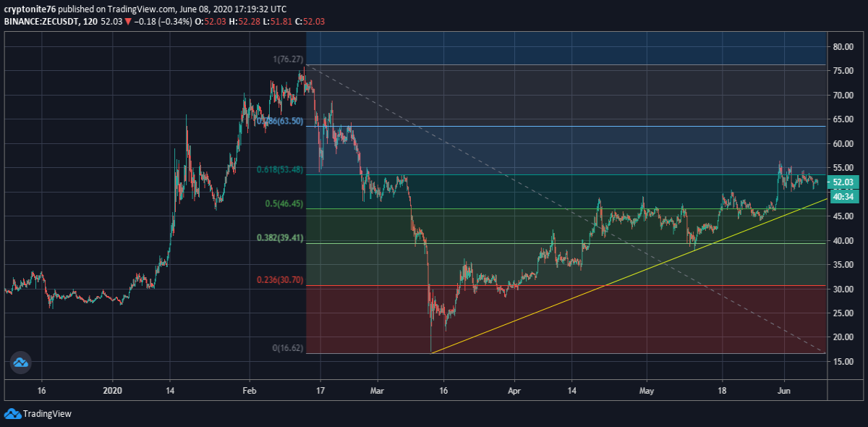Click the Feb date marker on time axis

click(x=249, y=389)
